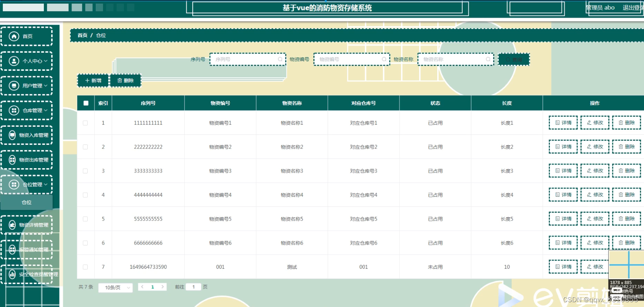
Task: Click the 物资编号 search input field
Action: 352,59
